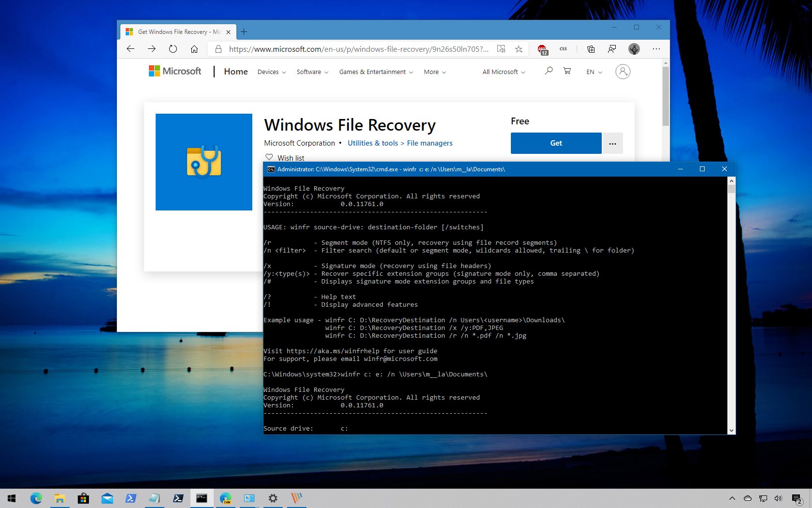
Task: Click the Get button
Action: [556, 143]
